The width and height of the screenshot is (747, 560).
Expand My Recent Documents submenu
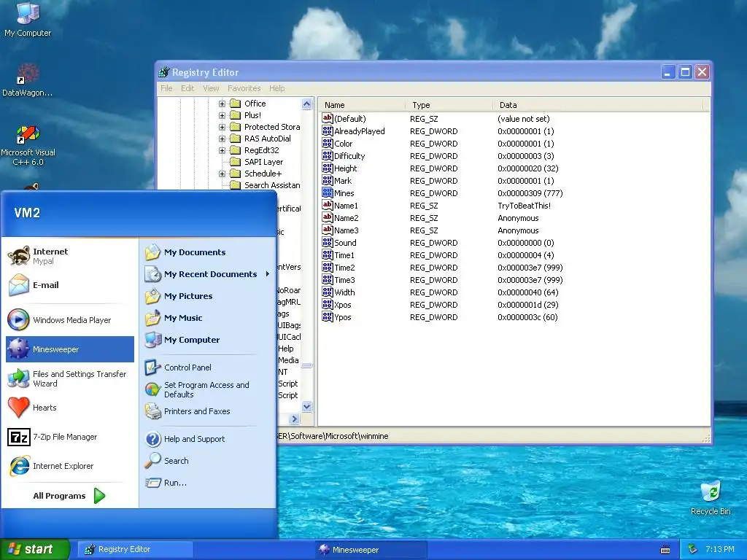tap(207, 274)
